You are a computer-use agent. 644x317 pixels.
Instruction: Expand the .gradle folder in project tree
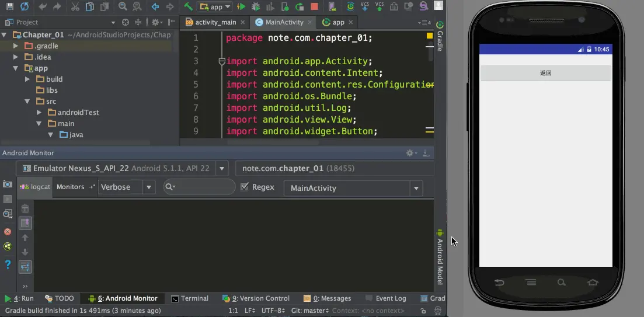click(x=16, y=46)
